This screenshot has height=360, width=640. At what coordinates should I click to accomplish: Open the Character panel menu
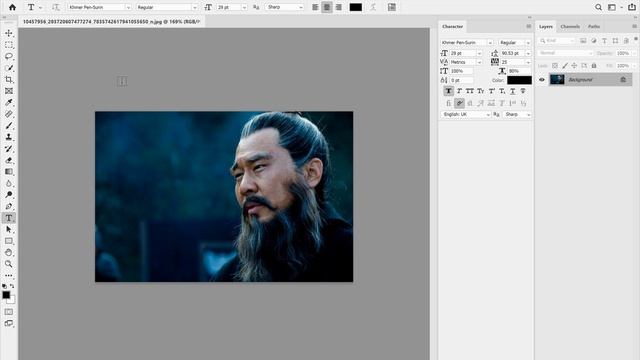(x=529, y=27)
